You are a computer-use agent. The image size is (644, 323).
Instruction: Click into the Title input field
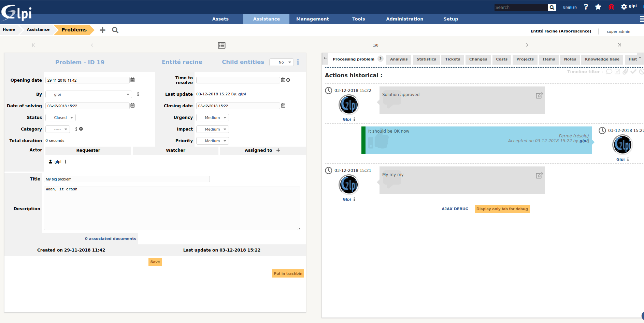(127, 179)
